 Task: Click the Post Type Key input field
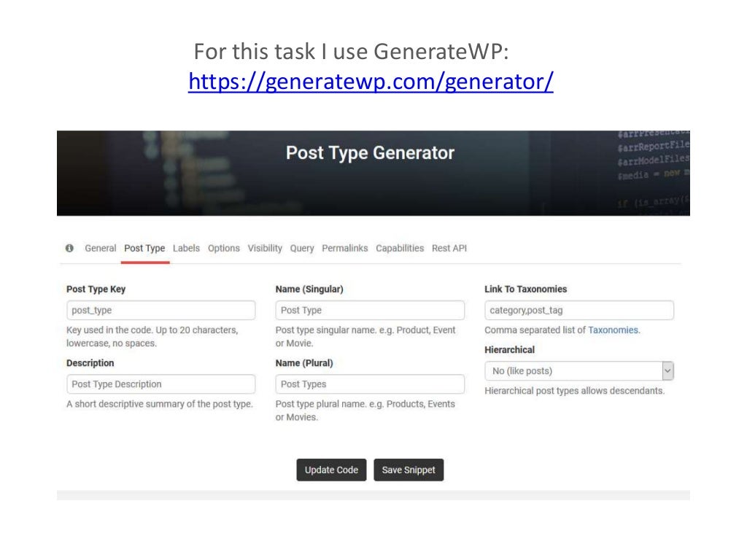(161, 310)
